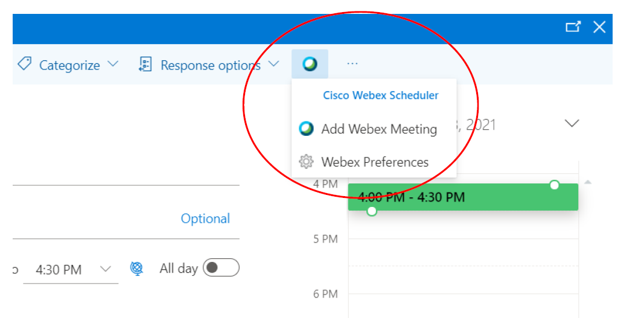The width and height of the screenshot is (644, 318).
Task: Click the Categorize tag icon
Action: pyautogui.click(x=25, y=64)
